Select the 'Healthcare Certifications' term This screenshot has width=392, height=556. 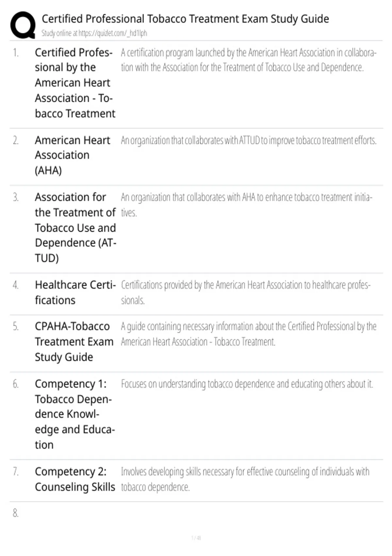(x=75, y=292)
